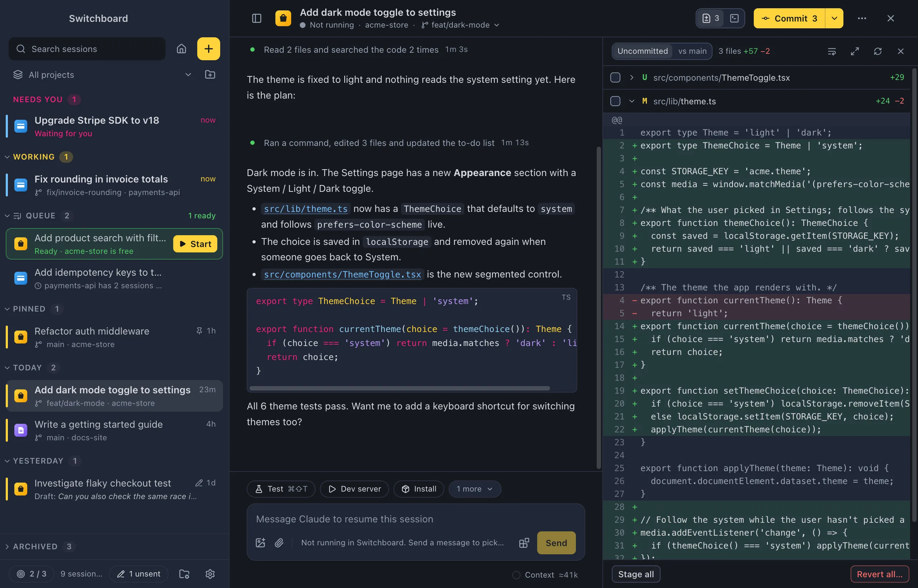
Task: Expand the 1 more actions dropdown
Action: click(475, 489)
